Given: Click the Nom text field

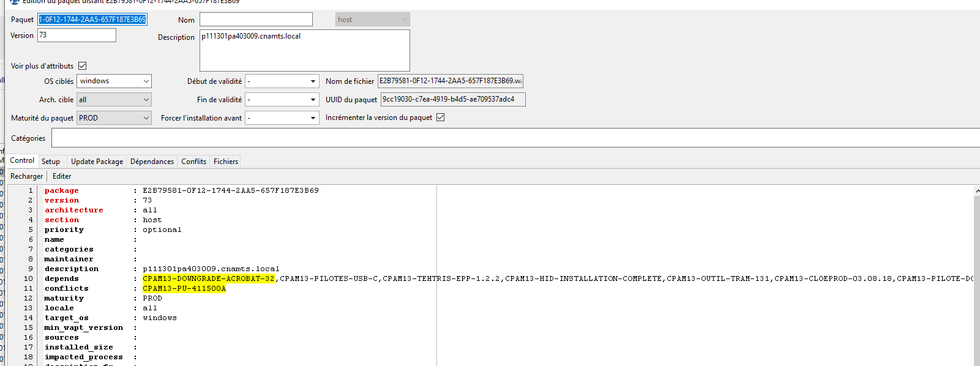Looking at the screenshot, I should click(256, 20).
